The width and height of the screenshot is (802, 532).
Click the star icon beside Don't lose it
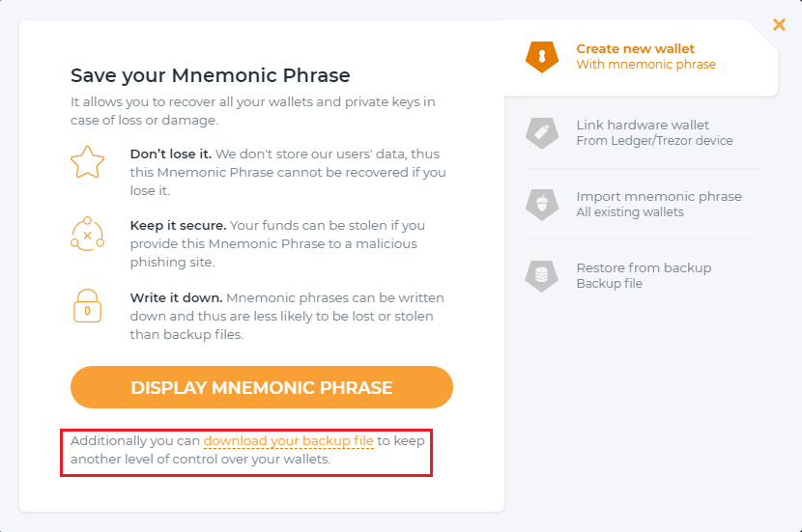pos(87,162)
